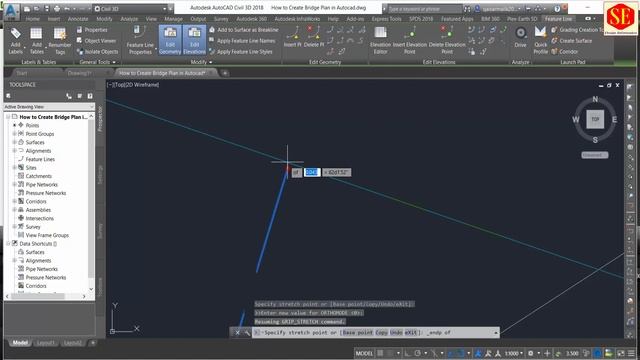Select Delete Elevation Point tool

[x=447, y=40]
